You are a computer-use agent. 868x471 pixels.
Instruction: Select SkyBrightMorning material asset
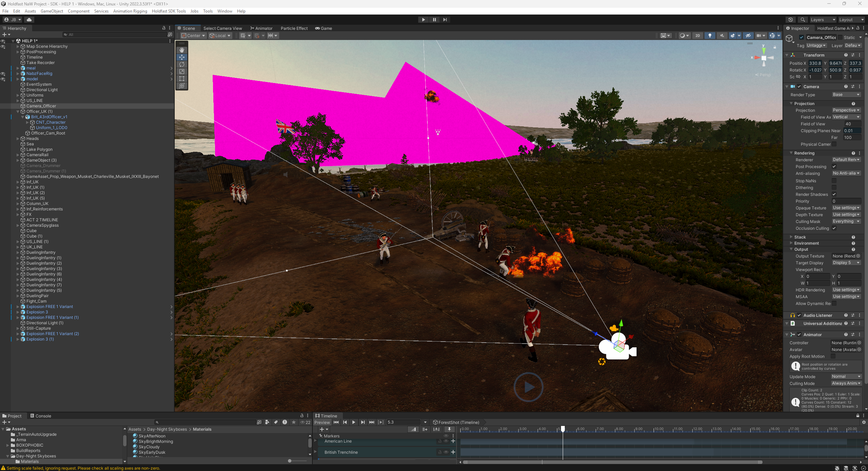click(x=156, y=441)
